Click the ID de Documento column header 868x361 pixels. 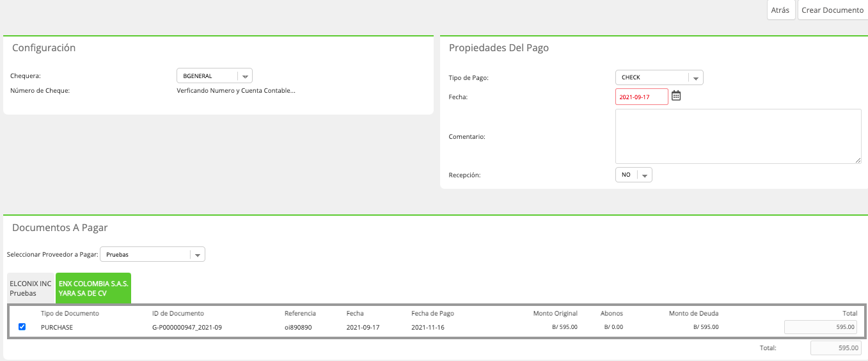[x=178, y=314]
